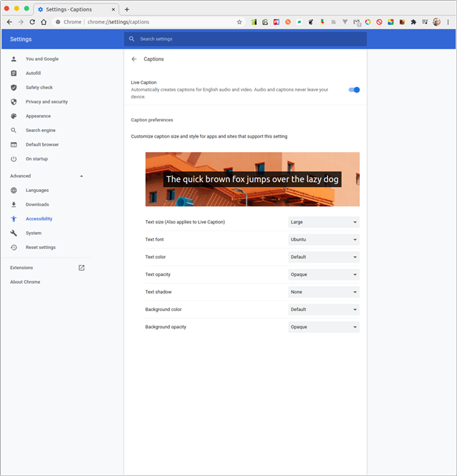
Task: Go back using the browser back arrow
Action: tap(9, 22)
